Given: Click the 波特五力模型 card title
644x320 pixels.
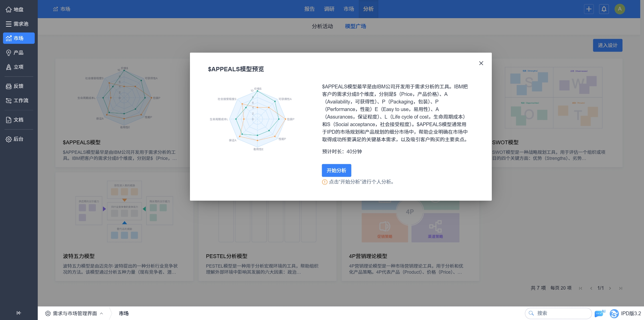Looking at the screenshot, I should coord(79,256).
